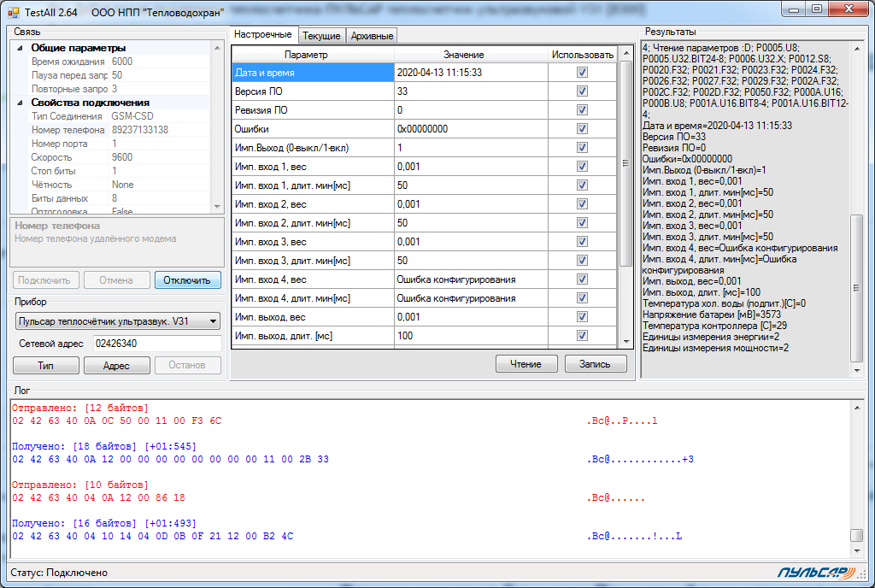
Task: Click the Пульсар logo in status bar
Action: (x=816, y=573)
